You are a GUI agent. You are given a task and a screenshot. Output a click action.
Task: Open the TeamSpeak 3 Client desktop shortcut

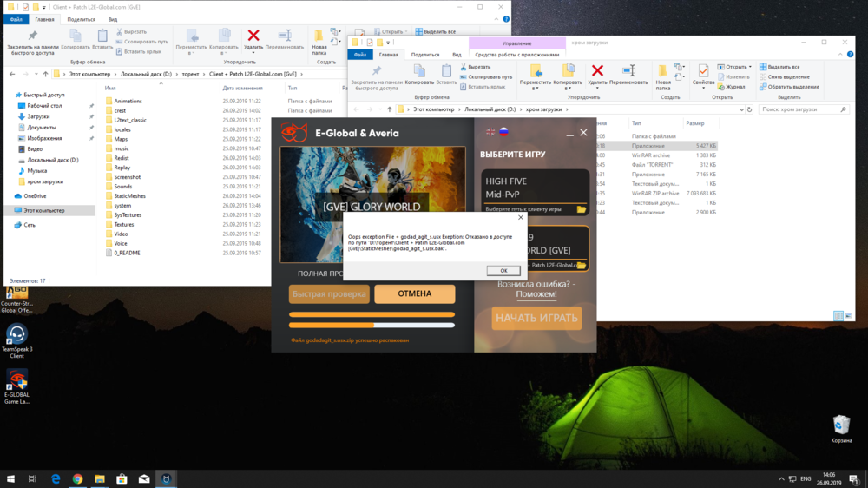pyautogui.click(x=16, y=335)
